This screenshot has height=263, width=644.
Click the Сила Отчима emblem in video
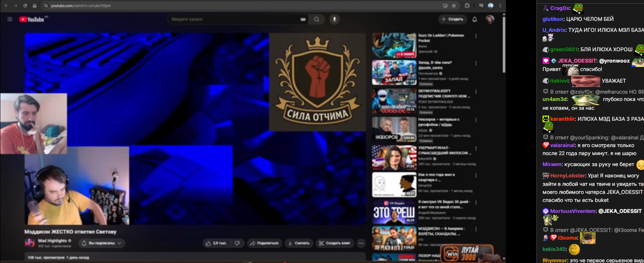pyautogui.click(x=317, y=82)
